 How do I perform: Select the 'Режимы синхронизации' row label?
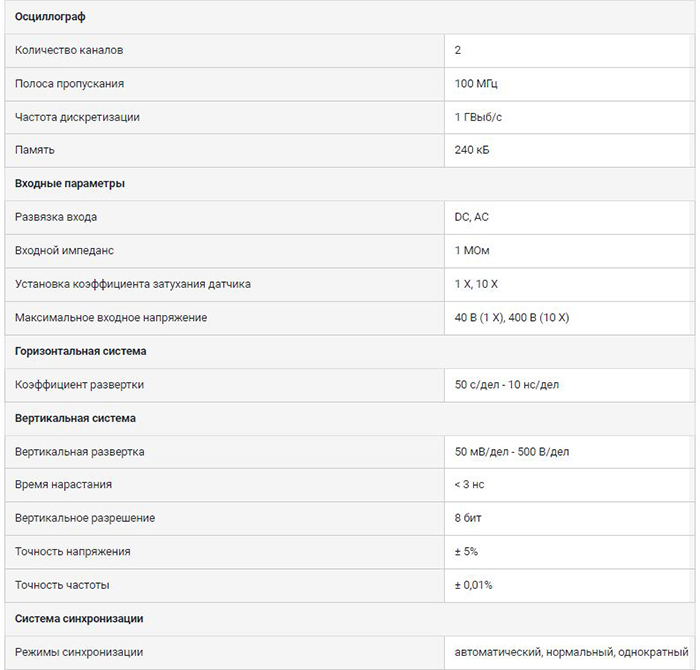click(79, 652)
